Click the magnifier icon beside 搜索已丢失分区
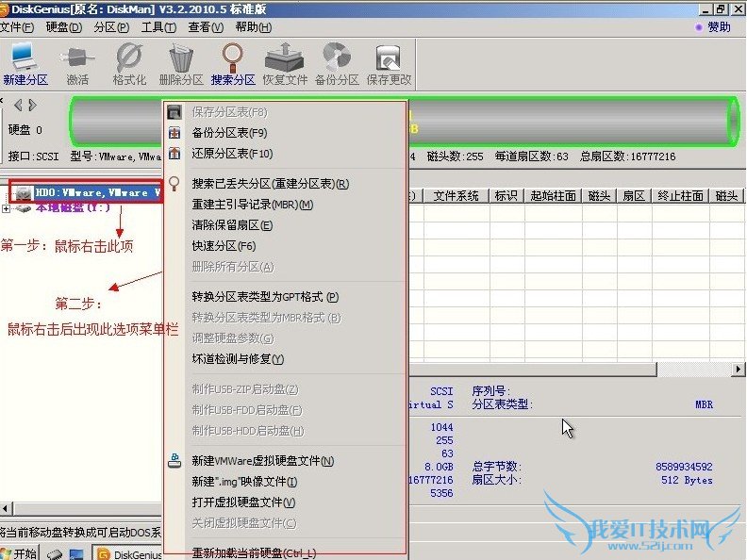 coord(174,184)
